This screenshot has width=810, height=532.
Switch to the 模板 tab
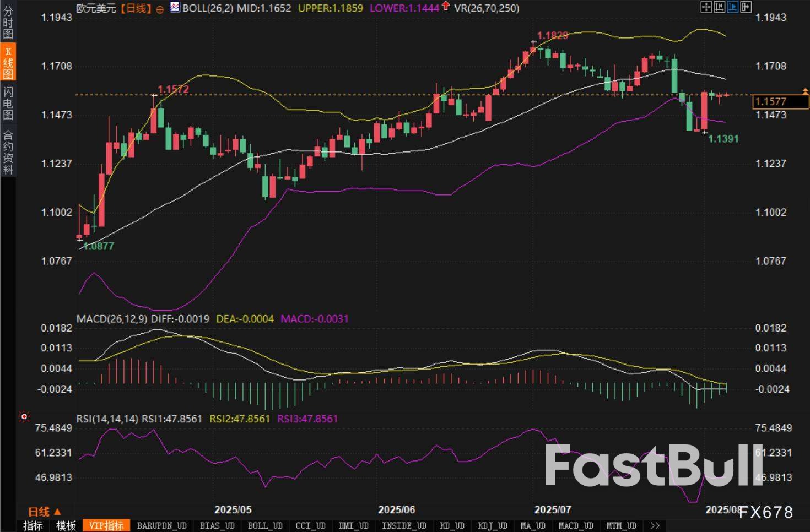point(66,526)
